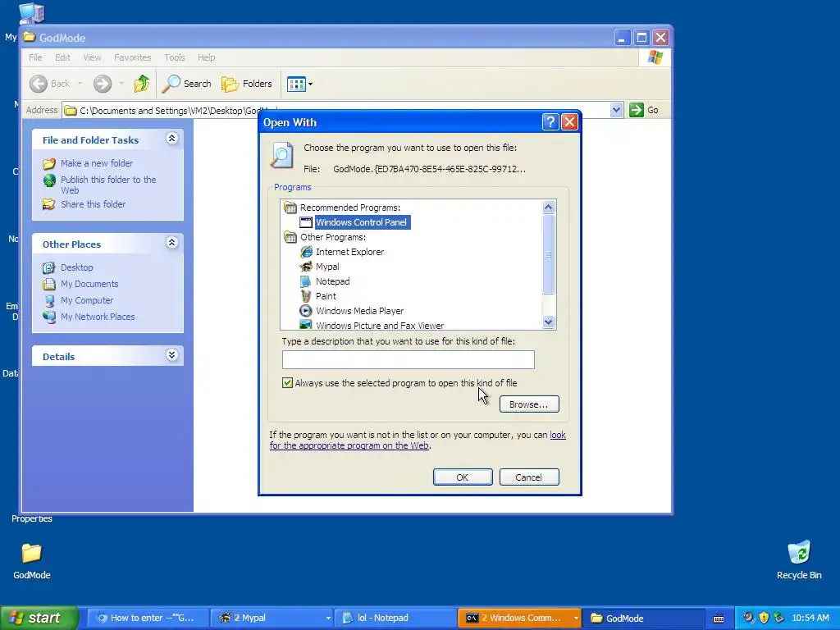Viewport: 840px width, 630px height.
Task: Go to Desktop in Other Places
Action: click(x=76, y=267)
